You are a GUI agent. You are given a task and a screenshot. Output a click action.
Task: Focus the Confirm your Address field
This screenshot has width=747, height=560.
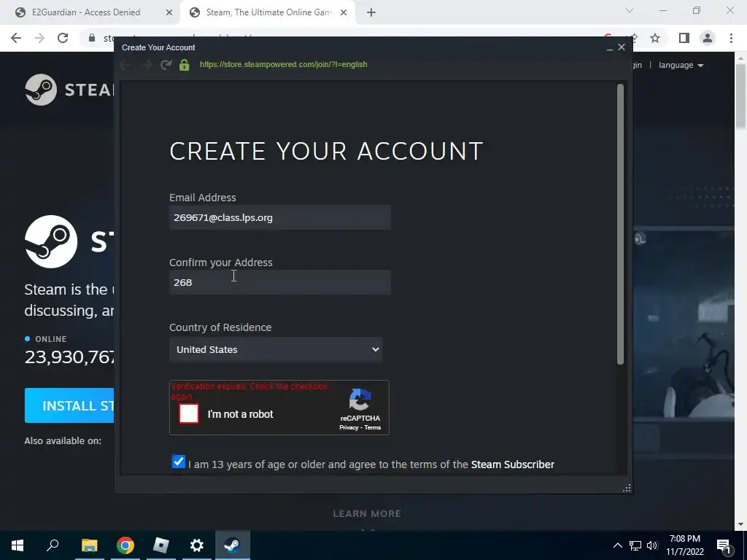pyautogui.click(x=280, y=282)
